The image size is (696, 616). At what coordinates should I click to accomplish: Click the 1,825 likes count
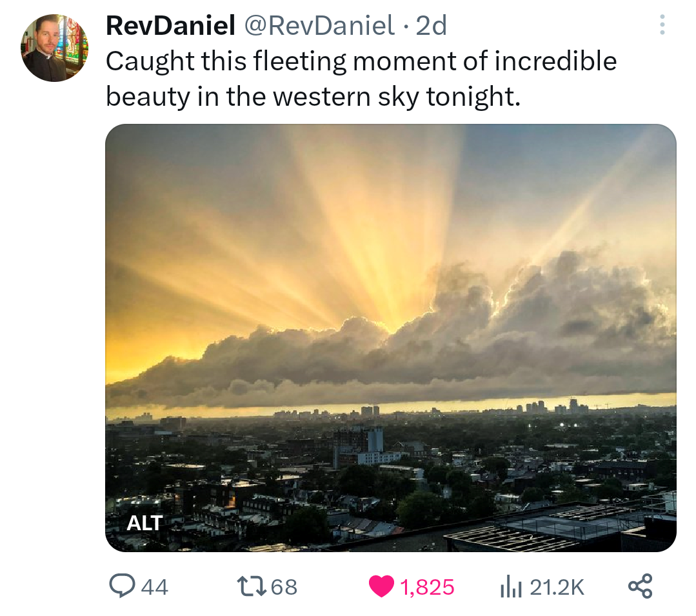(427, 587)
